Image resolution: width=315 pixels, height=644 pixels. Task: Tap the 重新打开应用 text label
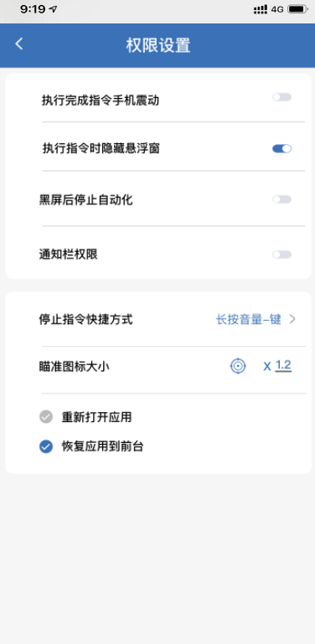click(96, 417)
